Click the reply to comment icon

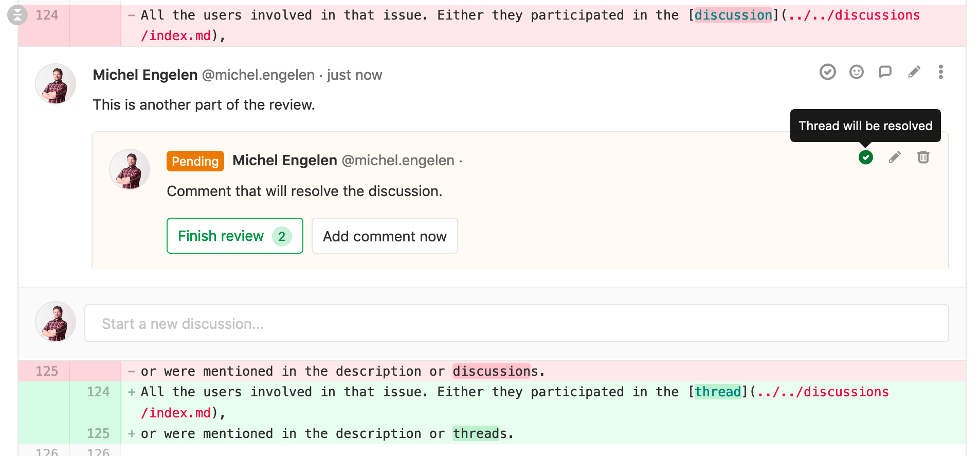tap(885, 72)
